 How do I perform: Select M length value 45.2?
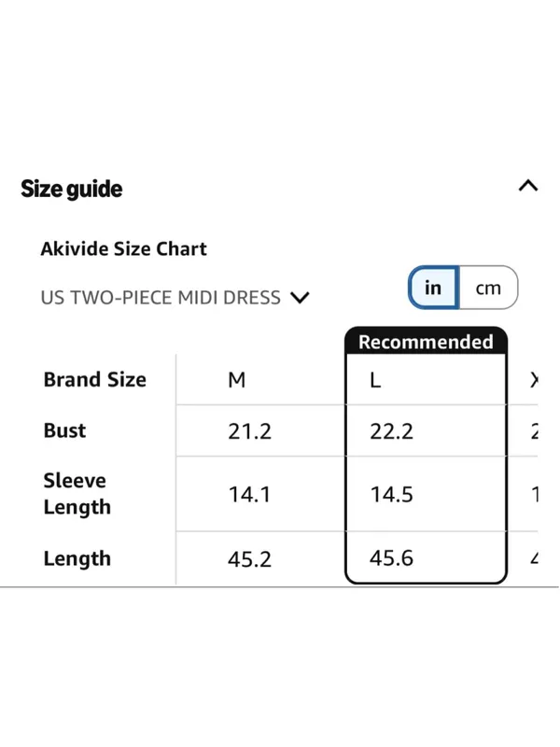tap(249, 558)
